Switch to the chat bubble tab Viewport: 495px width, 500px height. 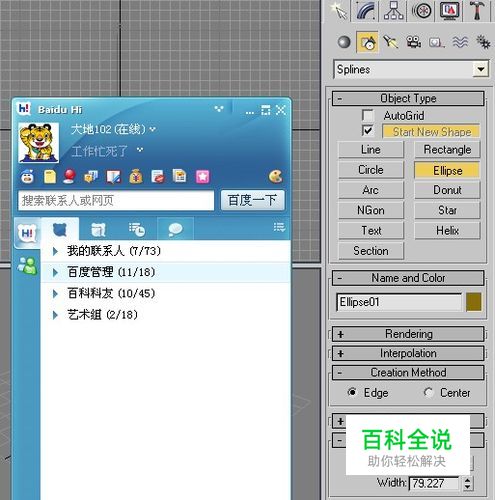point(175,229)
